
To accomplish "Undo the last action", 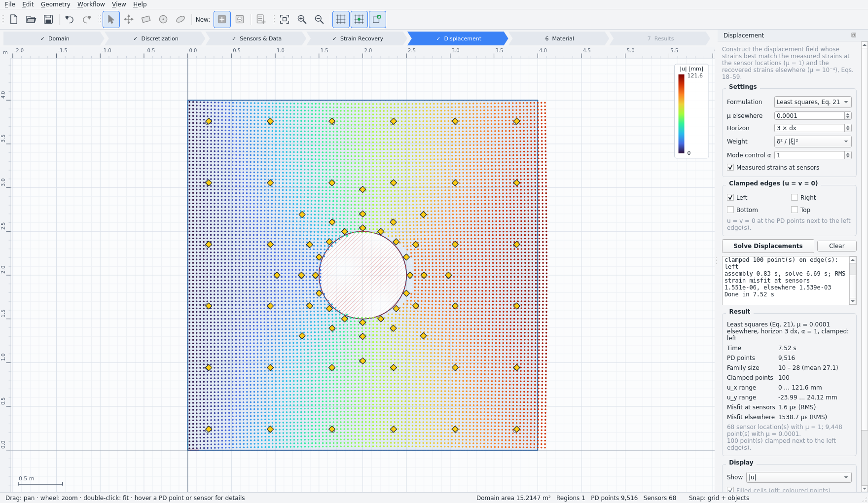I will coord(70,19).
